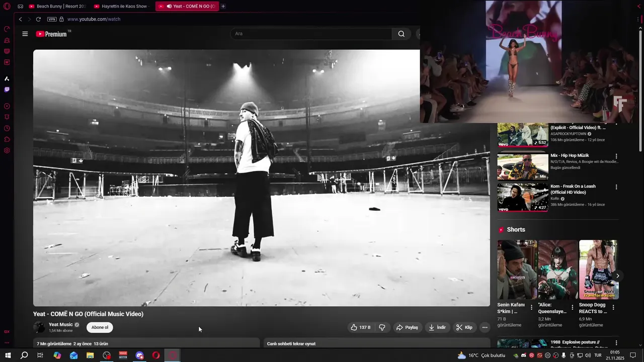Open options for Alice: Queenslayer short
The image size is (644, 362).
[572, 307]
